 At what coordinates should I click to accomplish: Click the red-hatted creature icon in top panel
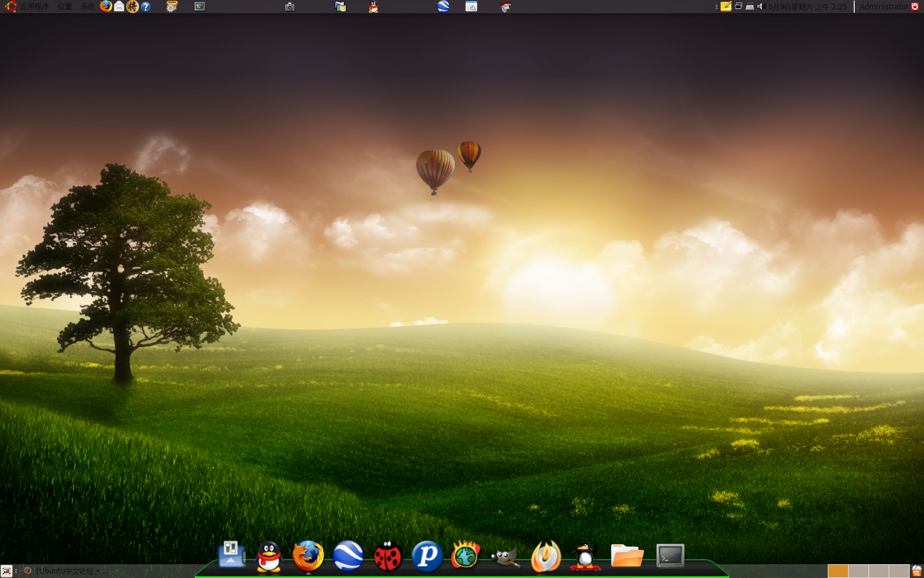(505, 7)
